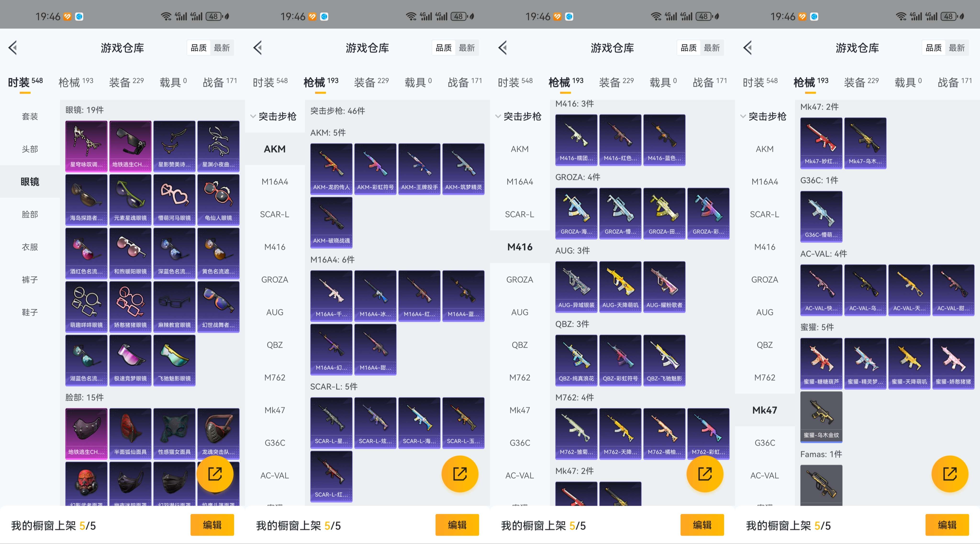
Task: Open the G36C-憎萌 gun skin
Action: (821, 217)
